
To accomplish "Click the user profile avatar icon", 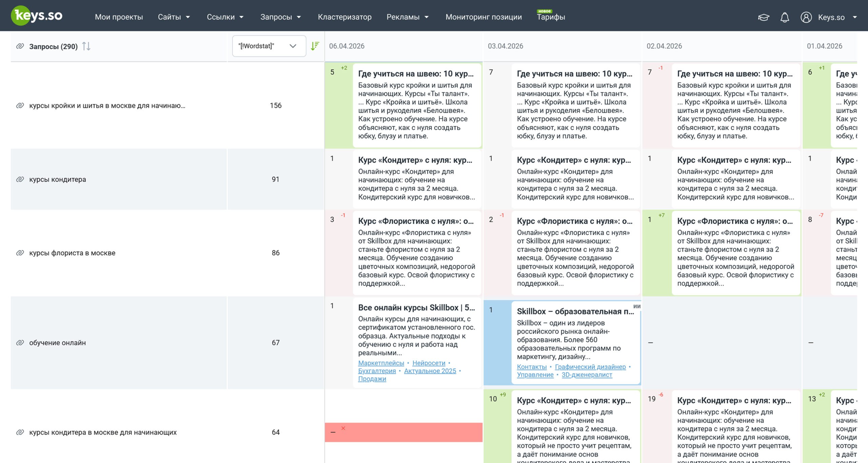I will pyautogui.click(x=806, y=17).
